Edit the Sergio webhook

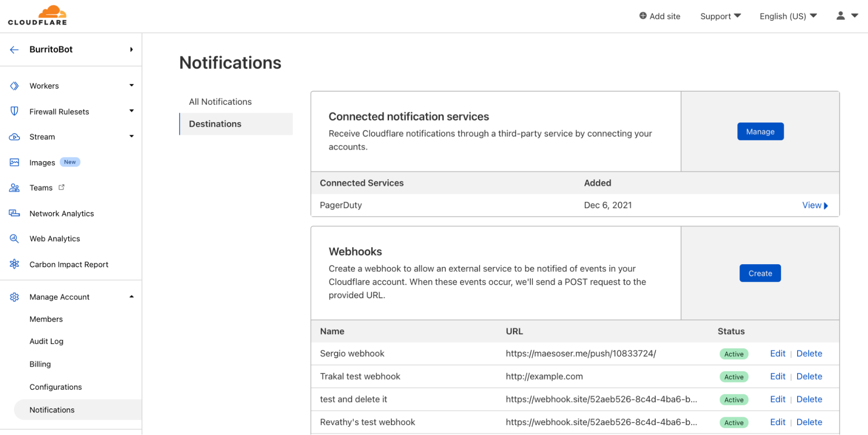778,353
